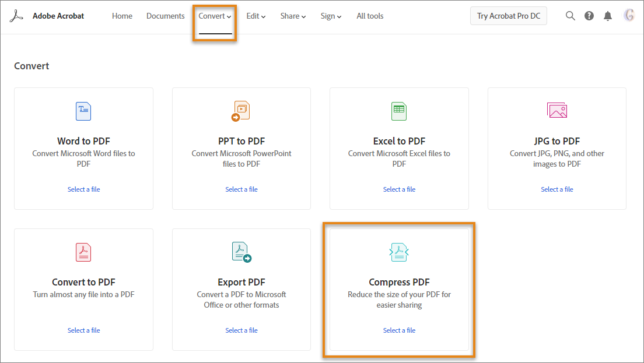Screen dimensions: 644x363
Task: Click the Compress PDF tool icon
Action: 399,252
